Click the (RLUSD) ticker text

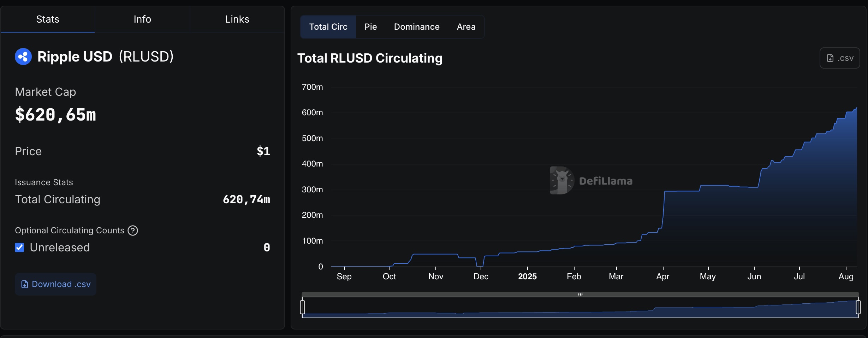[x=146, y=57]
